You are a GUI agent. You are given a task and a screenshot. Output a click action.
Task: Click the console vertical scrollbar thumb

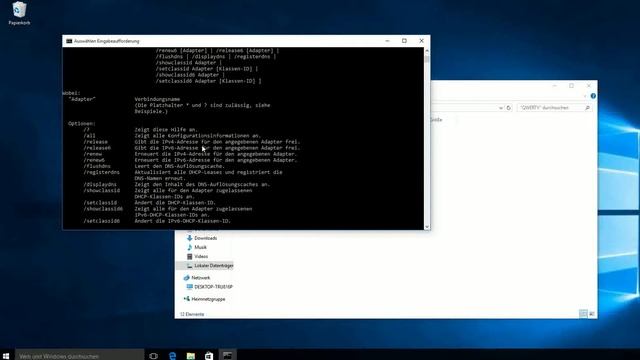pyautogui.click(x=427, y=58)
